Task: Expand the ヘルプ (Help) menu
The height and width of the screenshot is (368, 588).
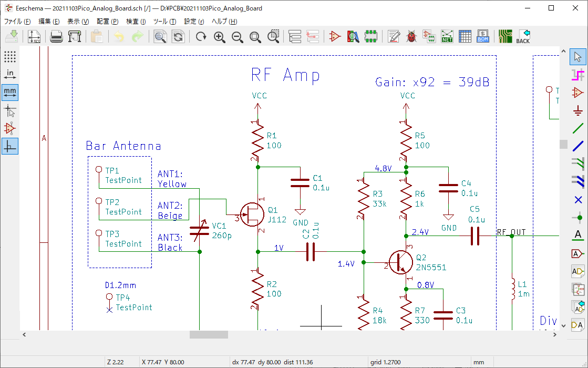Action: pyautogui.click(x=224, y=22)
